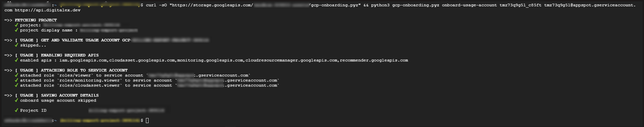
Task: Click the 'FETCHING PROJECT' section header
Action: (x=36, y=20)
